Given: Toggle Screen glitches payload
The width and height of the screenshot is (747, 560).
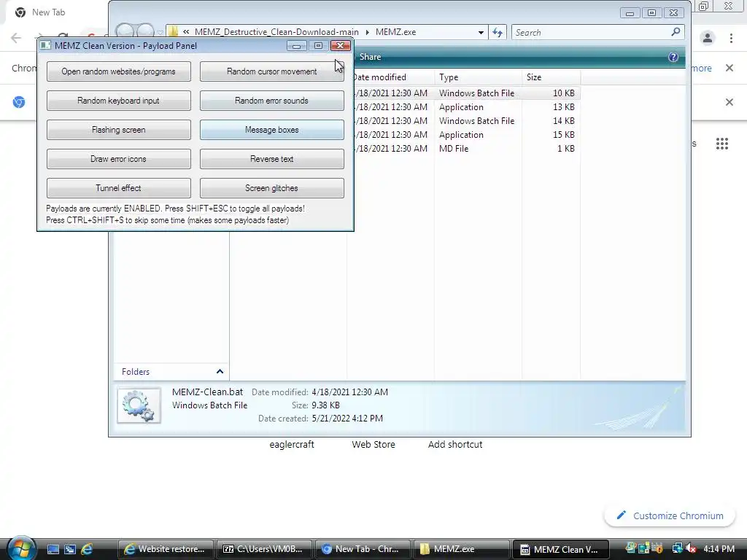Looking at the screenshot, I should pyautogui.click(x=271, y=188).
